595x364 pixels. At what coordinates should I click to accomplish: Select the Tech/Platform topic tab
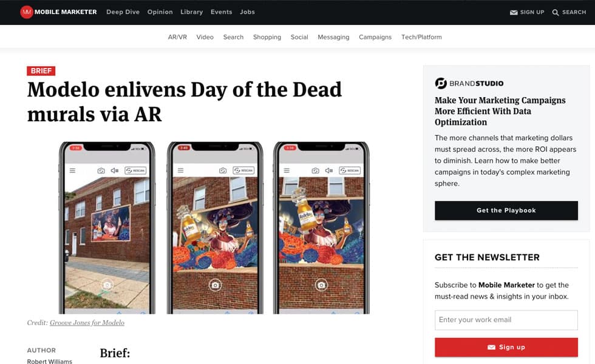point(421,37)
